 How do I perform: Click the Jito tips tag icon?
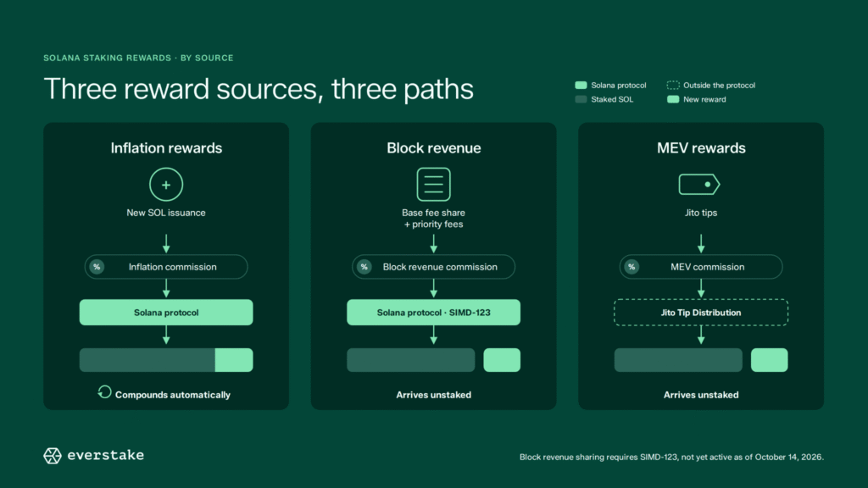point(699,184)
